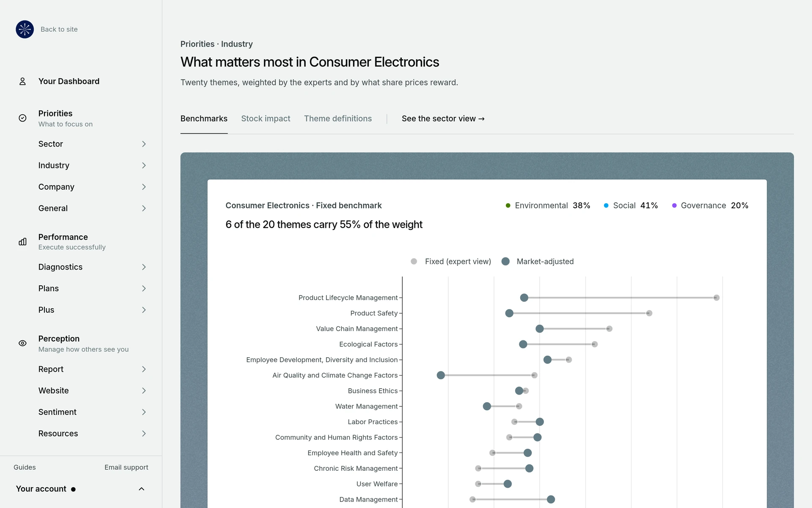Go Back to site
Viewport: 812px width, 508px height.
pos(59,29)
